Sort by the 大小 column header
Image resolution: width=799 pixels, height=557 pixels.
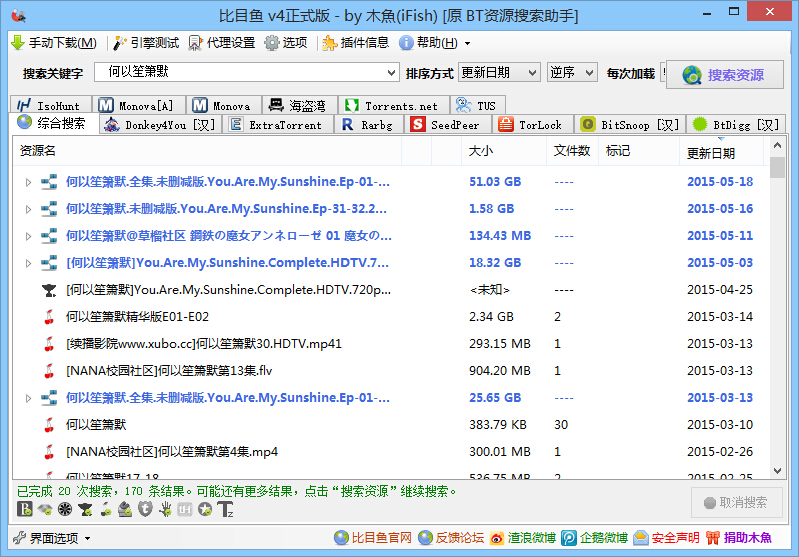[x=504, y=151]
